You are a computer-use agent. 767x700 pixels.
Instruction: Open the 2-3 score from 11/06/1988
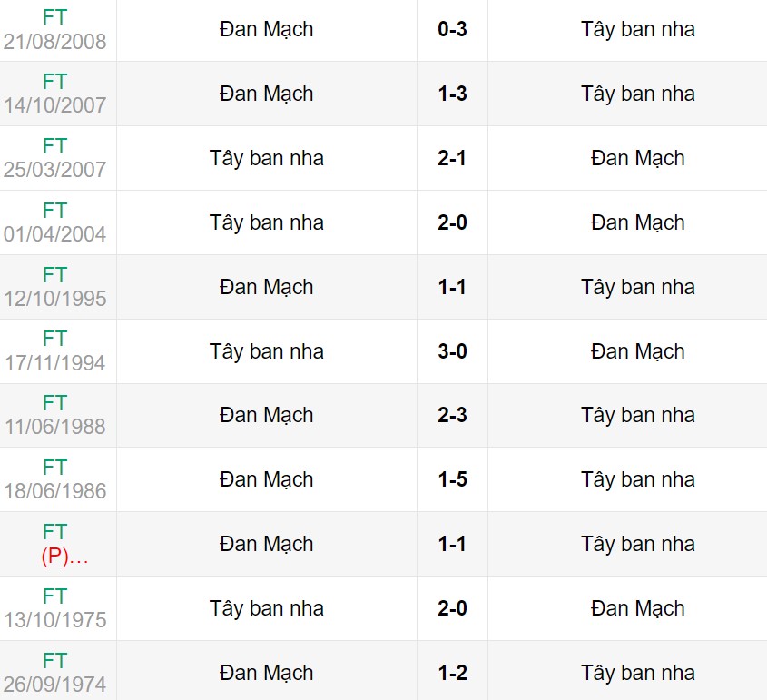pyautogui.click(x=452, y=415)
